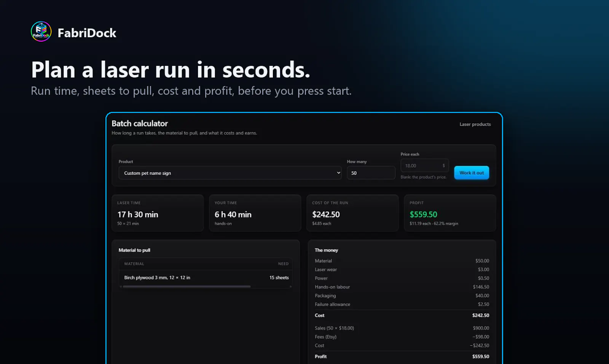
Task: Click the 6 h 40 min your time value
Action: (x=233, y=215)
